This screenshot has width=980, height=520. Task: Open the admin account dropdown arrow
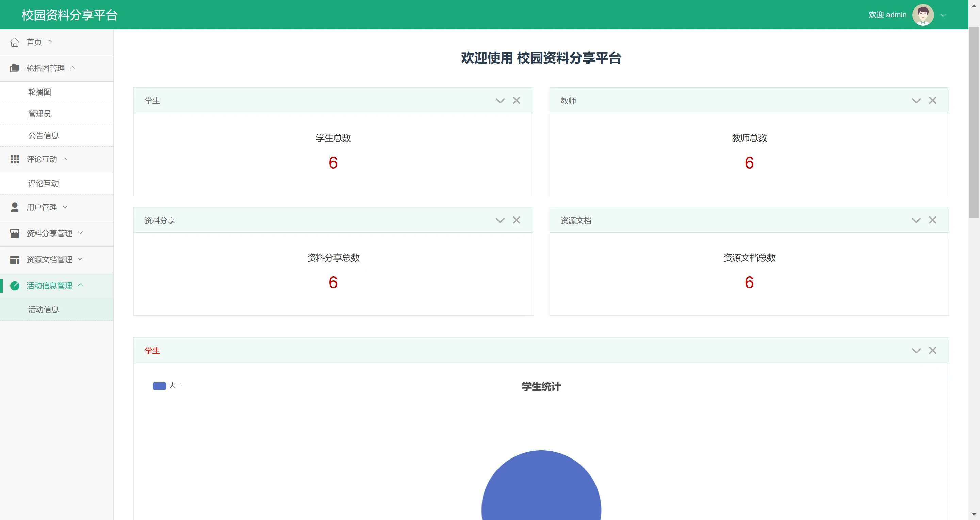[x=943, y=15]
